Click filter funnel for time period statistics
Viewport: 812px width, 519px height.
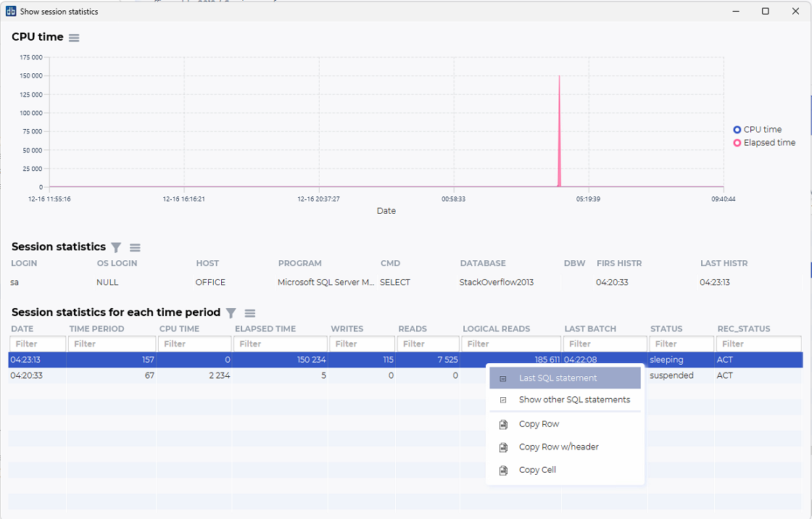click(231, 313)
